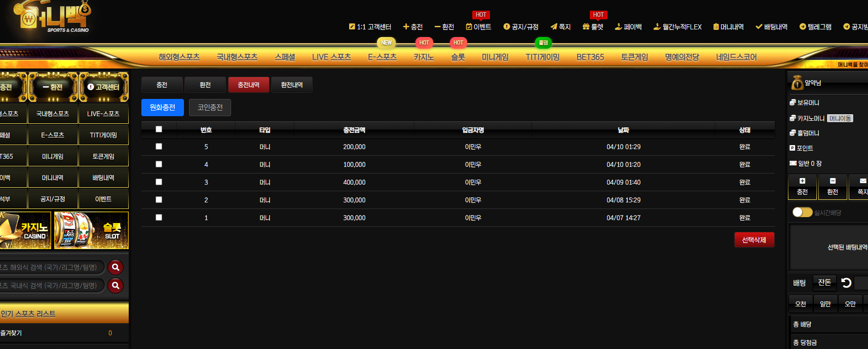Viewport: 868px width, 349px height.
Task: Check the select-all checkbox in table header
Action: click(x=159, y=129)
